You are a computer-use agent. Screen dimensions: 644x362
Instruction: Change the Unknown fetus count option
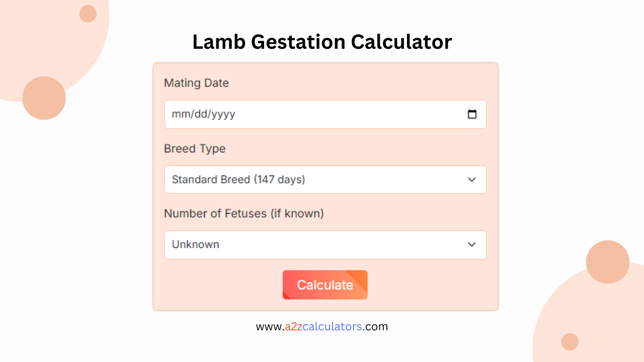click(325, 245)
